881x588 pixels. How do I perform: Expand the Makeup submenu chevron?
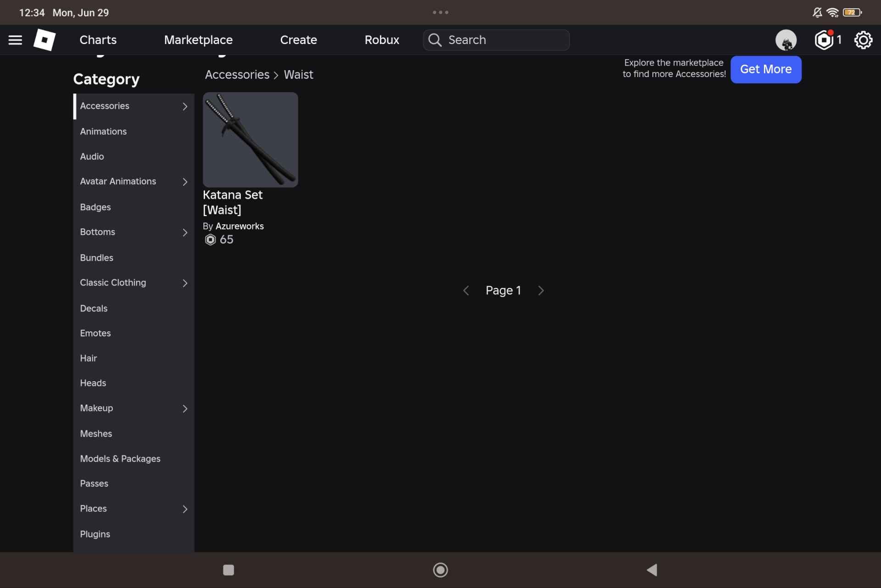pos(185,409)
